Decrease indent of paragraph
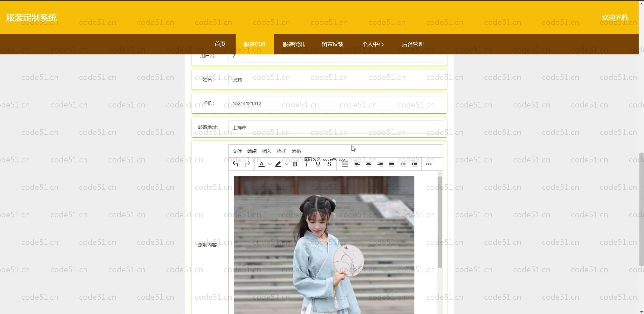The height and width of the screenshot is (314, 644). click(403, 164)
